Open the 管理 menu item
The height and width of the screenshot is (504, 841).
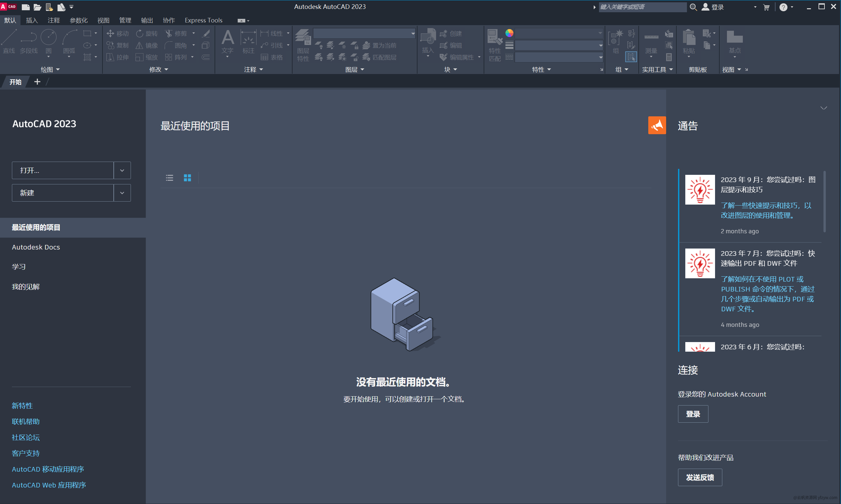pyautogui.click(x=125, y=20)
